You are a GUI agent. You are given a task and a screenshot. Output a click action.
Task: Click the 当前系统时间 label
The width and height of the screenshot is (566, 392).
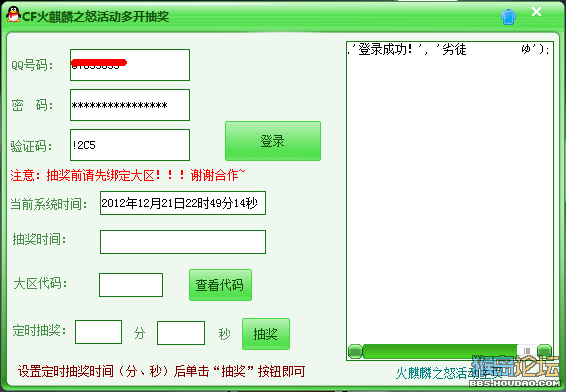pyautogui.click(x=49, y=204)
